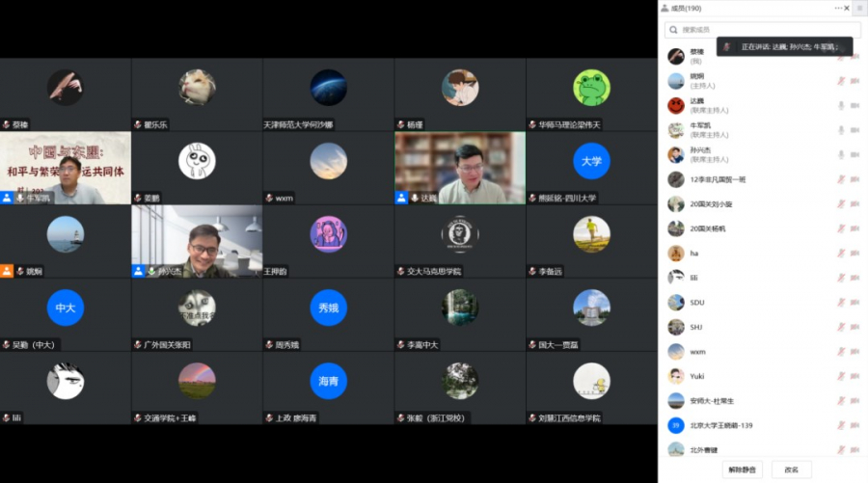868x483 pixels.
Task: Click the frog avatar of 华师马理论梁伟天
Action: pyautogui.click(x=591, y=88)
